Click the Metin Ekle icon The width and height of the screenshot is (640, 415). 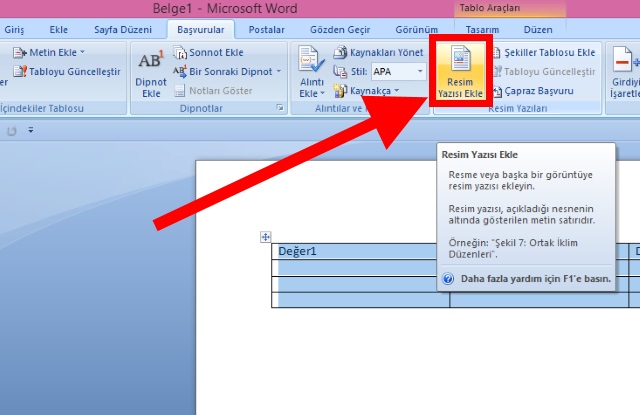click(20, 53)
